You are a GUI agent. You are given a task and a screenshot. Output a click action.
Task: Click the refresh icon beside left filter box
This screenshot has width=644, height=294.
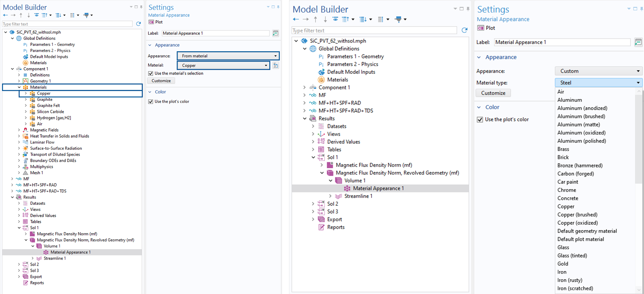pyautogui.click(x=139, y=24)
